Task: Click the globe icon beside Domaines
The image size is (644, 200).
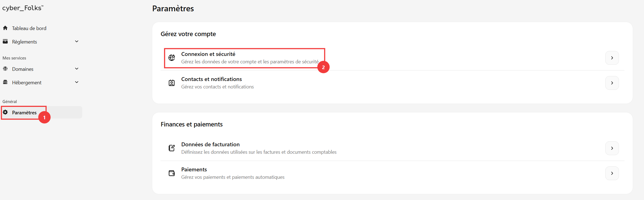Action: coord(5,69)
